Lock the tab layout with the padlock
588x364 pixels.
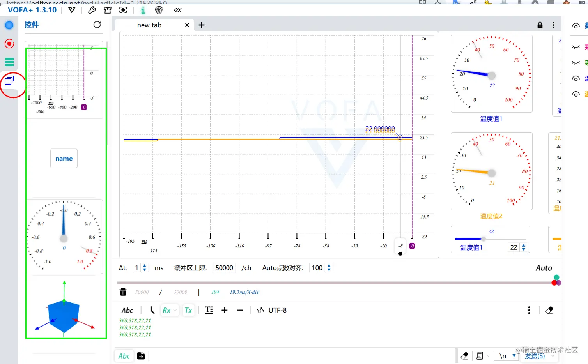click(540, 25)
